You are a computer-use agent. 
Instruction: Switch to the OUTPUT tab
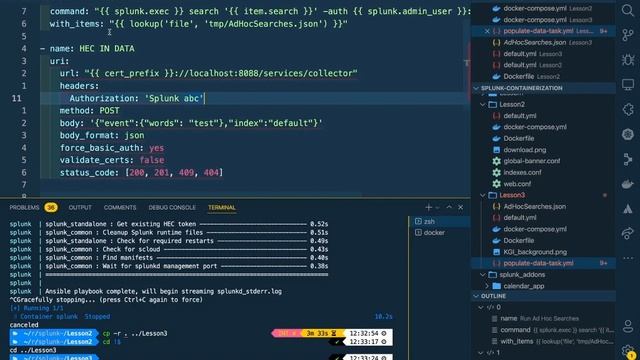tap(80, 207)
